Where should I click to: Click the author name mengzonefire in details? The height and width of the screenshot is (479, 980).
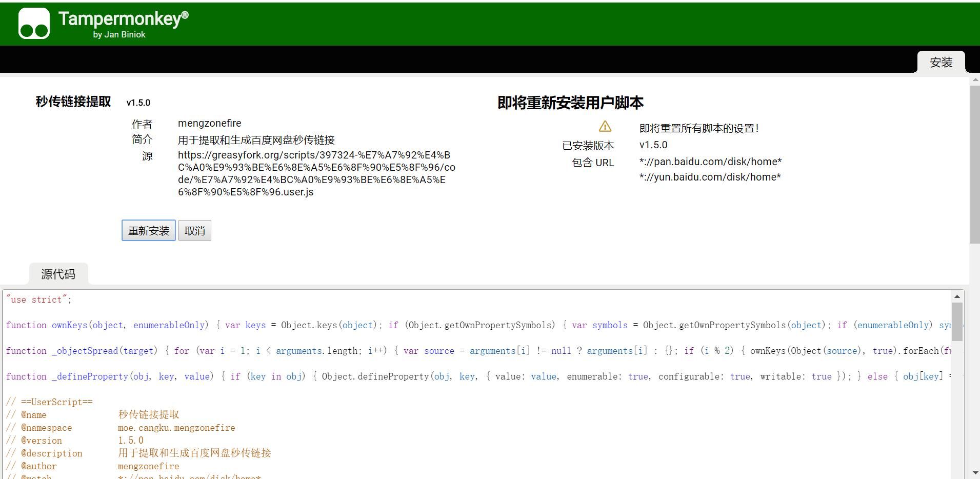[x=209, y=123]
